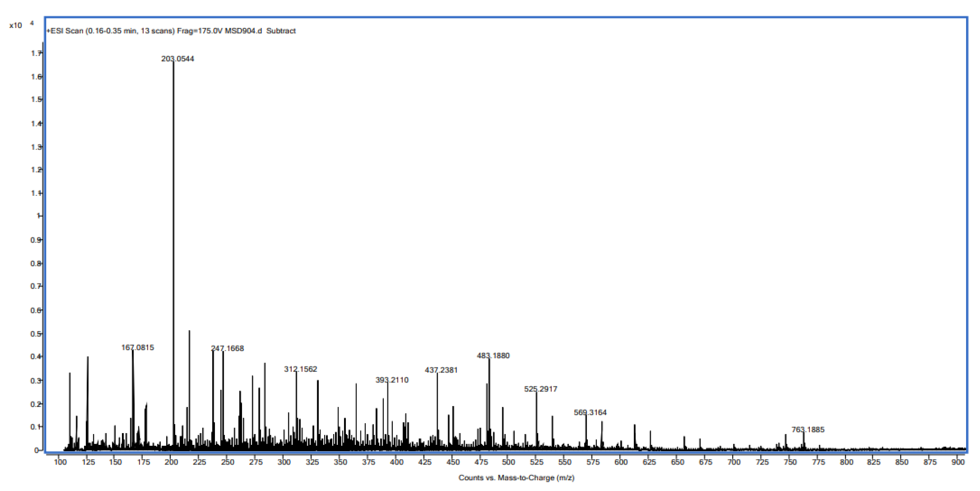Click the y-axis tick 1.2
Viewport: 980px width, 491px height.
[36, 170]
